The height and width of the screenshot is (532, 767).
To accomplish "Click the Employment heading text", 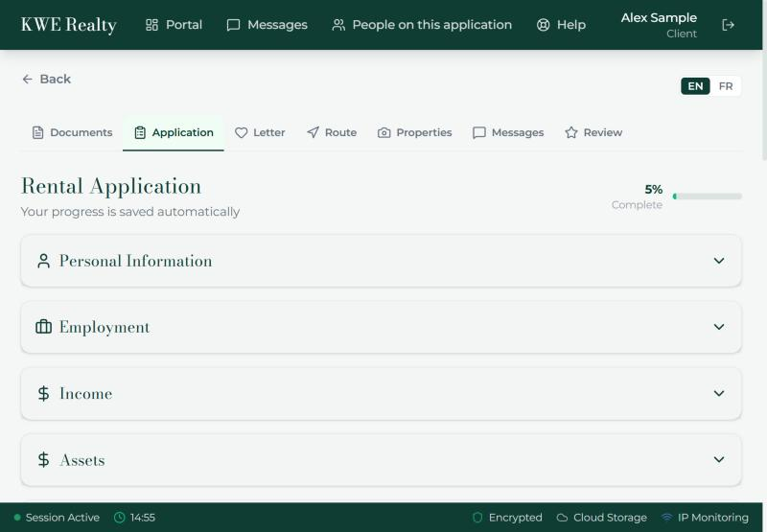I will (x=105, y=327).
